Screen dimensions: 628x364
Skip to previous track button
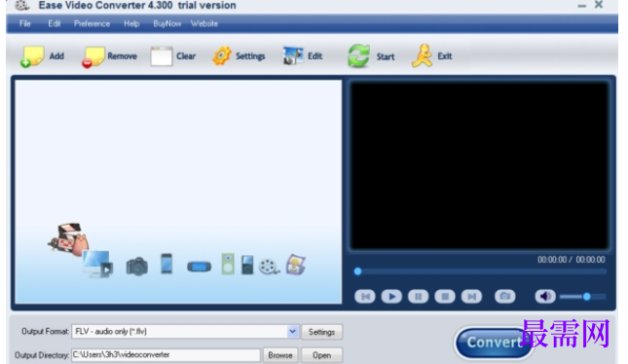[365, 296]
